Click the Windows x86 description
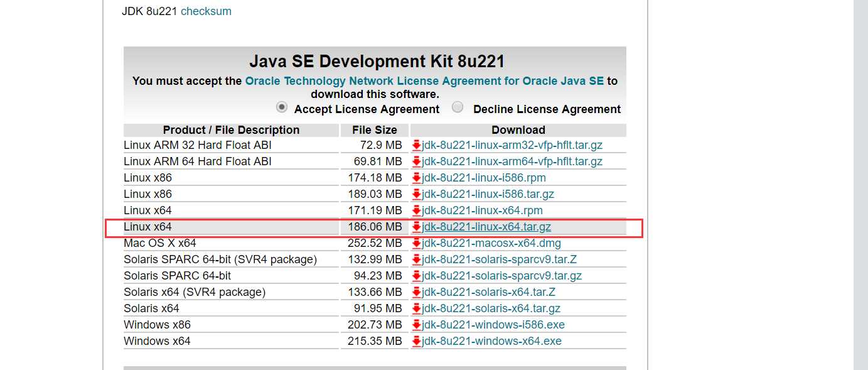The width and height of the screenshot is (868, 370). [157, 325]
